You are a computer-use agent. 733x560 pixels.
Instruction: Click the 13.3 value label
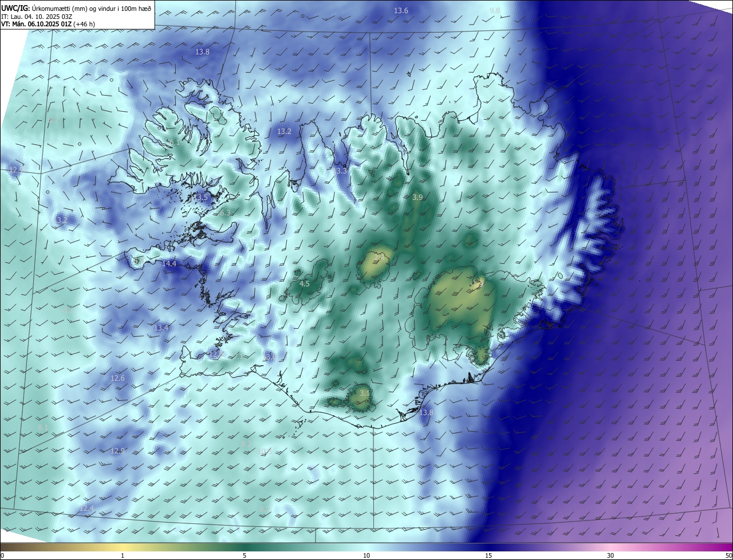[340, 171]
